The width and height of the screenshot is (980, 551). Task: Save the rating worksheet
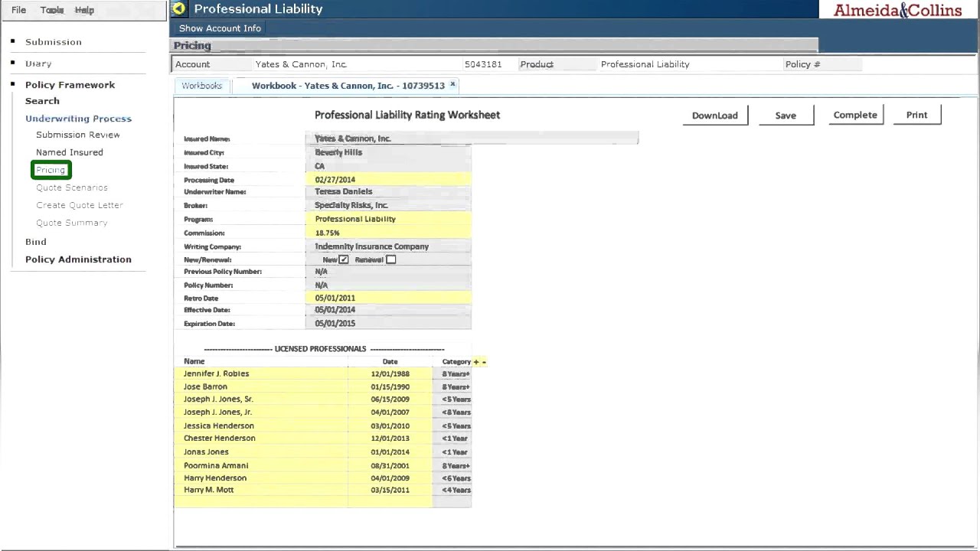click(x=786, y=116)
